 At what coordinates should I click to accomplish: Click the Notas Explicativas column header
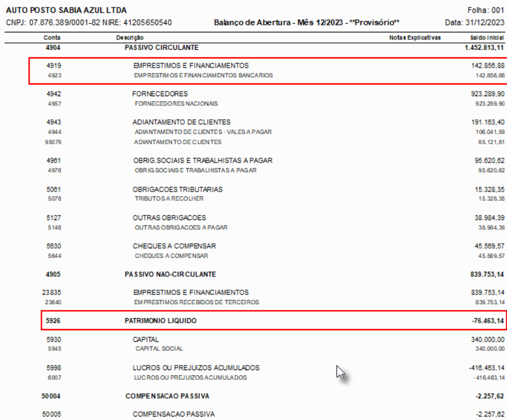tap(415, 38)
